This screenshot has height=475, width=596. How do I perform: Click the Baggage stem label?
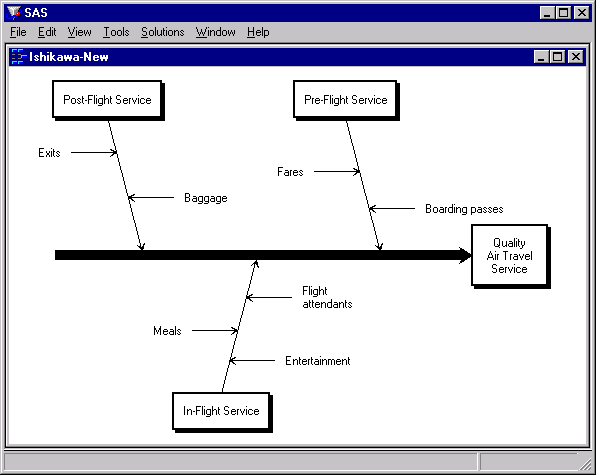[206, 198]
